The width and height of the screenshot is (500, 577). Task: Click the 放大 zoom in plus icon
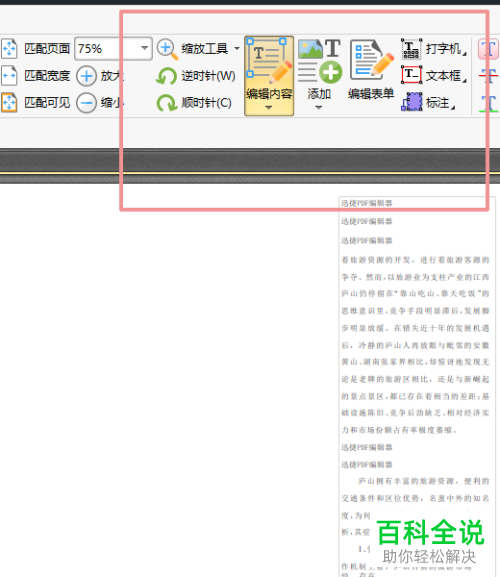coord(86,76)
